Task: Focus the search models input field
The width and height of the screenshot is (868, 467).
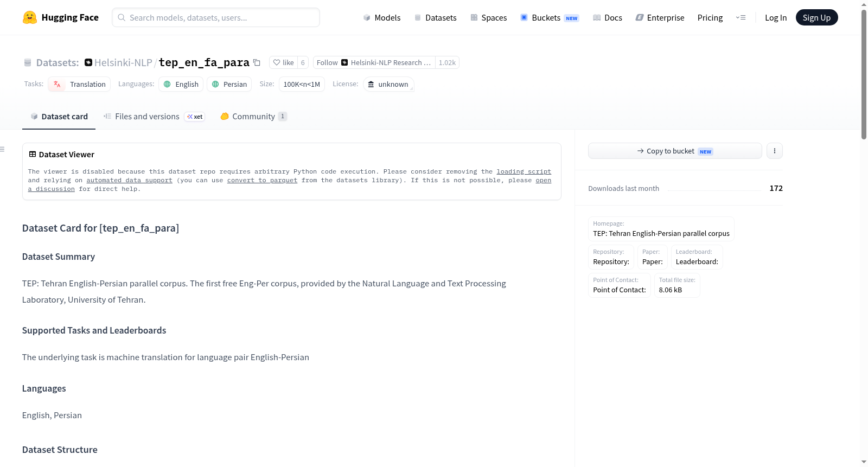Action: (216, 17)
